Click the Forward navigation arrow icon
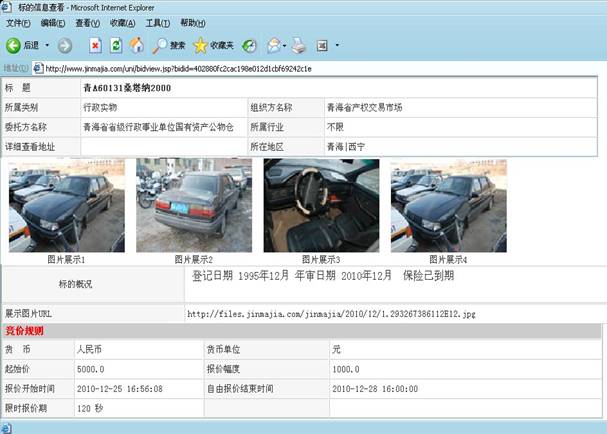 tap(64, 45)
